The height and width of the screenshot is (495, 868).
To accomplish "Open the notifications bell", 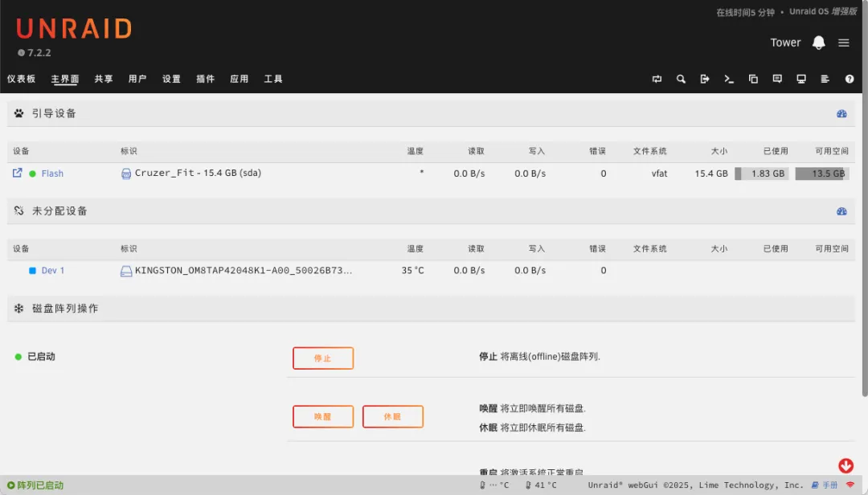I will 818,43.
